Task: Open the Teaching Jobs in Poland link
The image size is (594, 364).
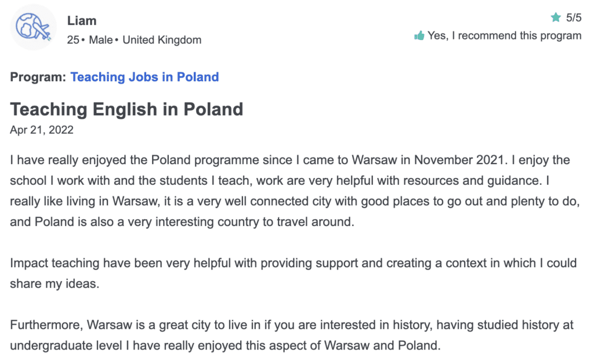Action: point(144,77)
